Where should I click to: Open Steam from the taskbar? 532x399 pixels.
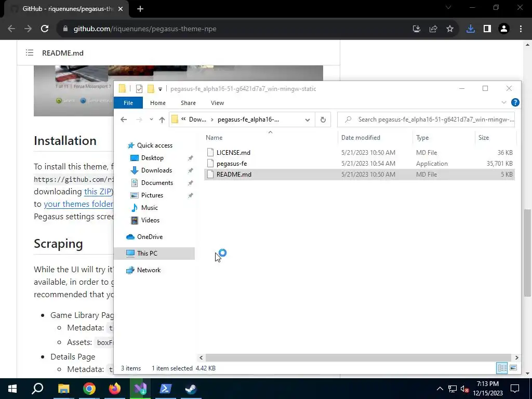click(x=191, y=389)
